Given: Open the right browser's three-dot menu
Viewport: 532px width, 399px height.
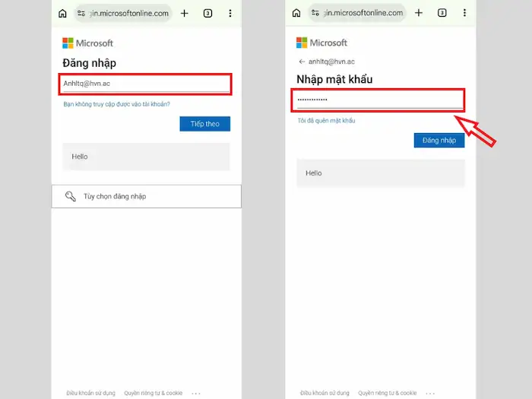Looking at the screenshot, I should pos(464,14).
